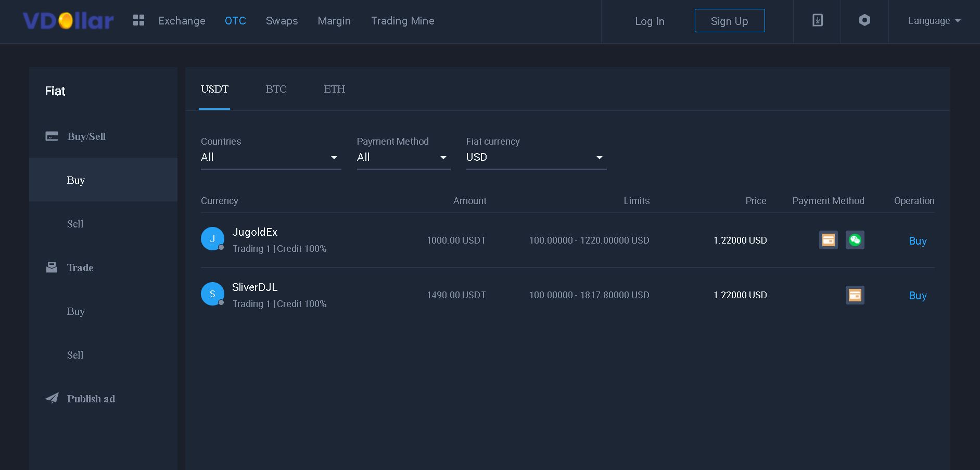Click Buy for the SliverDJL offer
This screenshot has width=980, height=470.
point(918,296)
